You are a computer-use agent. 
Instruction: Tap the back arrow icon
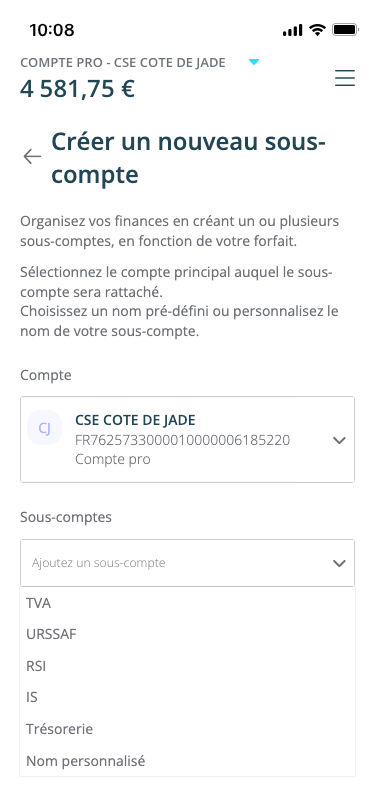pyautogui.click(x=32, y=156)
